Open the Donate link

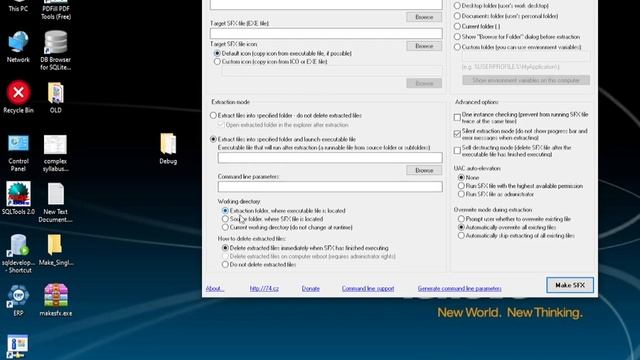pyautogui.click(x=311, y=289)
